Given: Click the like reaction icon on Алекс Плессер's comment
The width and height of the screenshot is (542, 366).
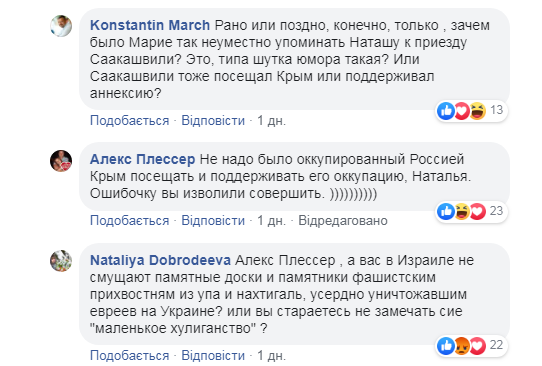Looking at the screenshot, I should point(446,211).
